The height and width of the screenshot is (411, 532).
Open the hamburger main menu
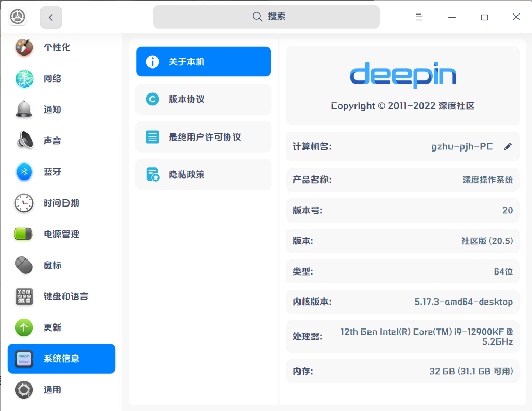click(419, 17)
